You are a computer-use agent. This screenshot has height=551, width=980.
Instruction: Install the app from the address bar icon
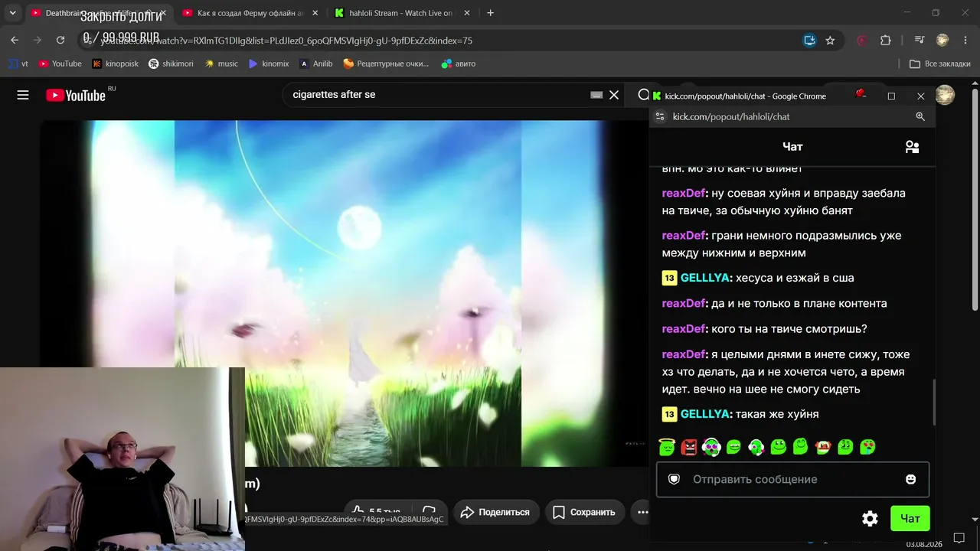click(809, 41)
